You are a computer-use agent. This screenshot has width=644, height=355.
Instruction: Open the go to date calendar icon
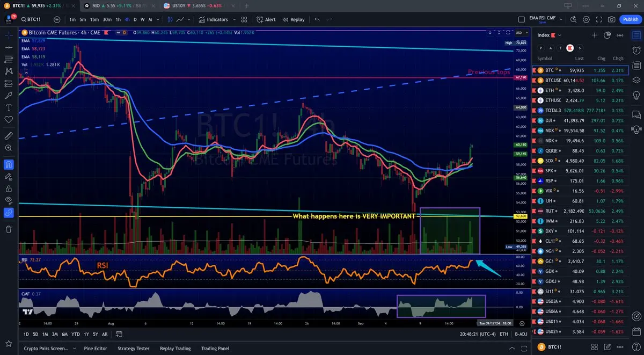pyautogui.click(x=120, y=334)
